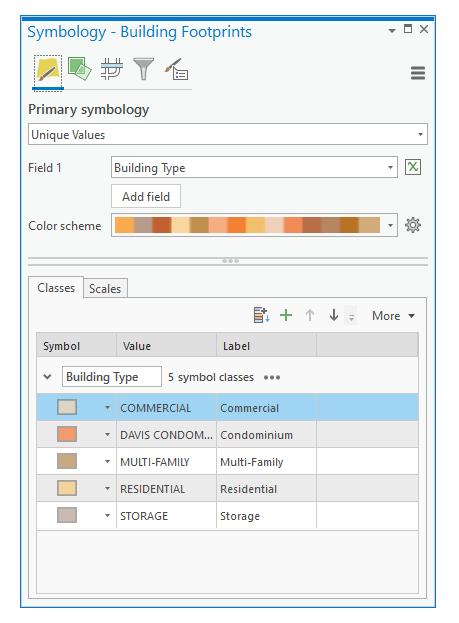Click the green plus Add values icon
This screenshot has height=623, width=459.
coord(286,315)
